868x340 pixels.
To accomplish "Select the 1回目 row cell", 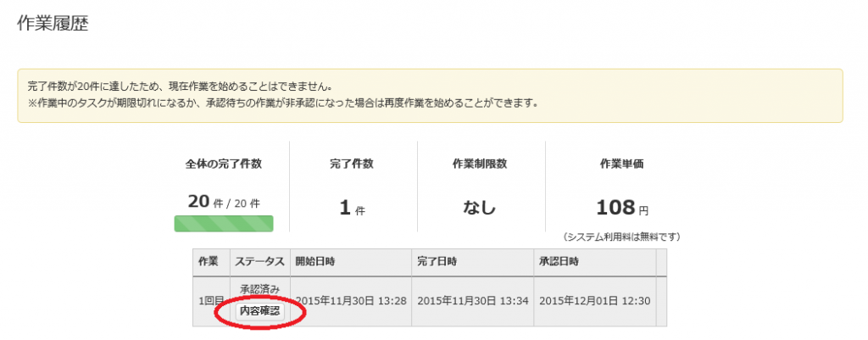I will tap(210, 300).
